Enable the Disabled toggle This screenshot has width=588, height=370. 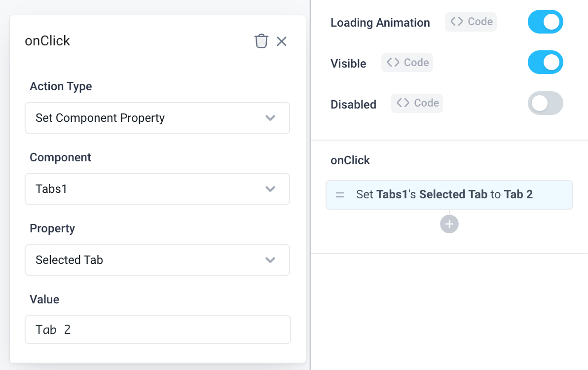point(545,103)
